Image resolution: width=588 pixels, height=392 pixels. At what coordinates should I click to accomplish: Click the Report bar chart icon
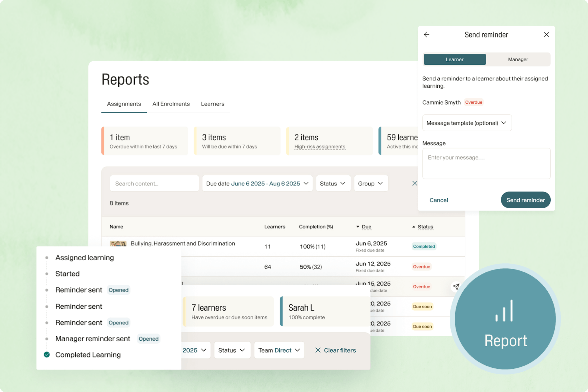(x=504, y=311)
